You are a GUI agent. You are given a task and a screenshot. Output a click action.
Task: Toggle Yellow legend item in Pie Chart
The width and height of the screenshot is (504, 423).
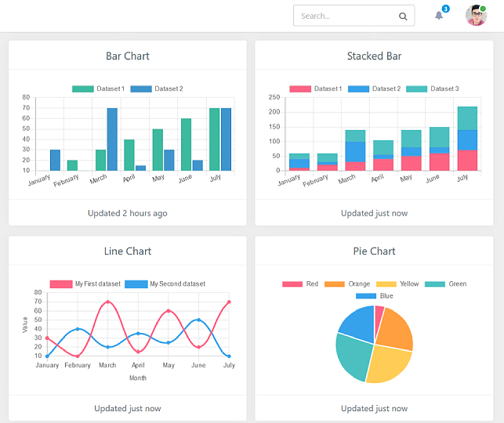click(397, 284)
